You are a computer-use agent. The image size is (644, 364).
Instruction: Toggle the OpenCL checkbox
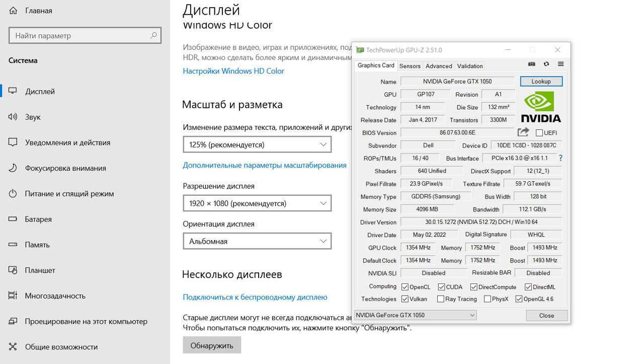click(405, 287)
